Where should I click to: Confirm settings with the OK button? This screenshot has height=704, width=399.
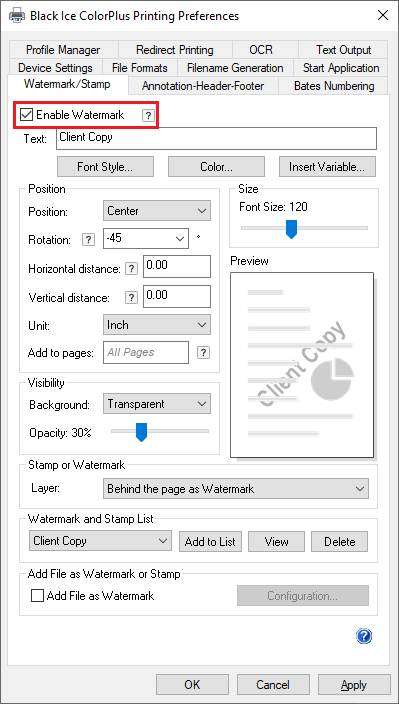pos(192,685)
